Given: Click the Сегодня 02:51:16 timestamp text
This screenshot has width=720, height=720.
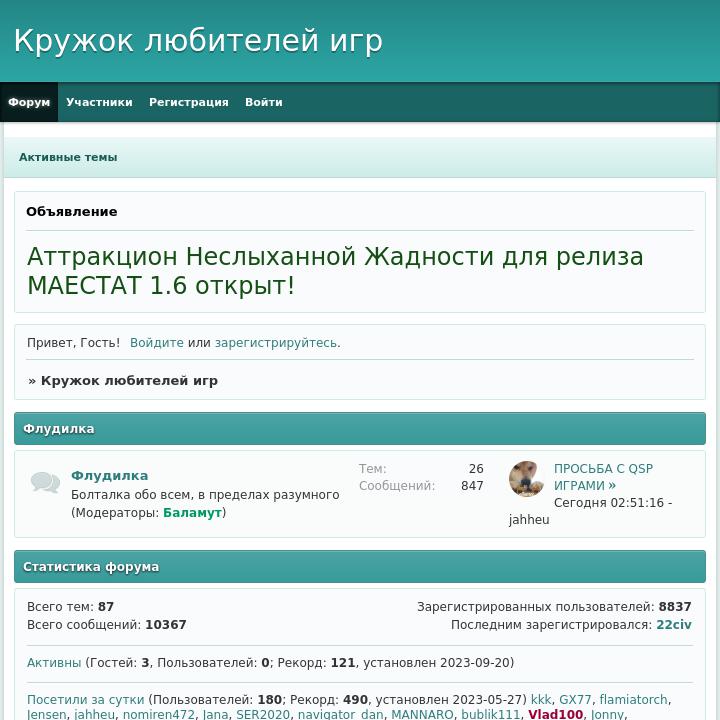Looking at the screenshot, I should [x=609, y=502].
